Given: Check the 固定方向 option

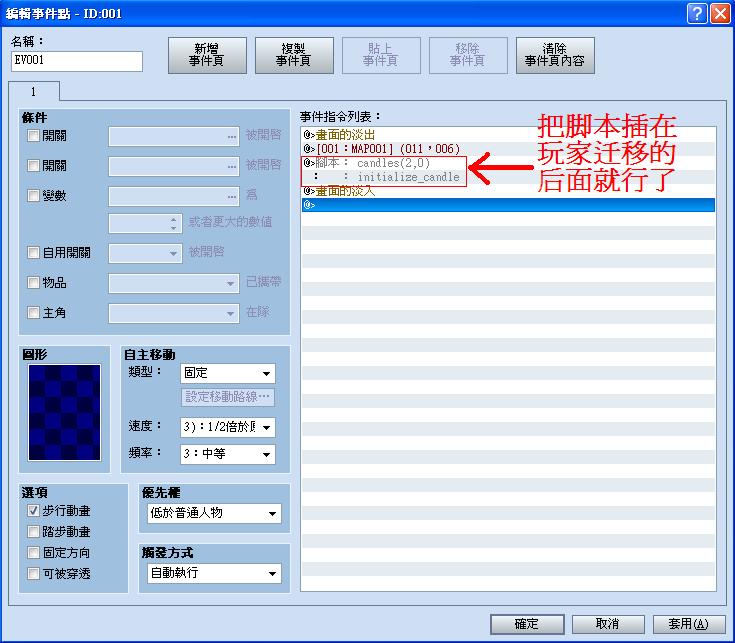Looking at the screenshot, I should (33, 553).
